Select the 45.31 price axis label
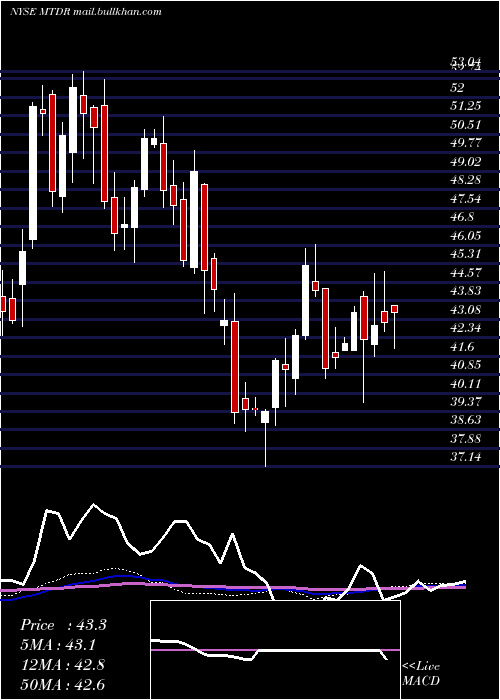This screenshot has height=700, width=500. [466, 254]
